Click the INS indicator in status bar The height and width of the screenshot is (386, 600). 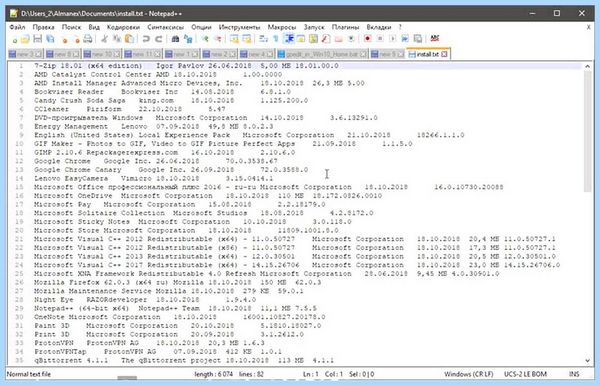(574, 374)
